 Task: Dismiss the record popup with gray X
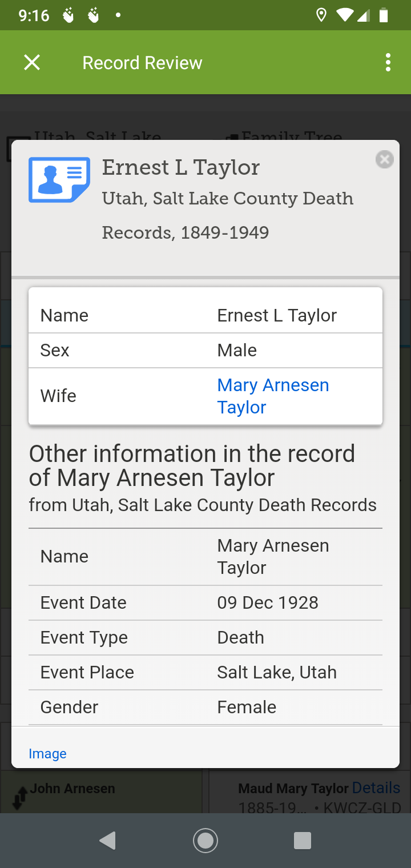[x=385, y=160]
